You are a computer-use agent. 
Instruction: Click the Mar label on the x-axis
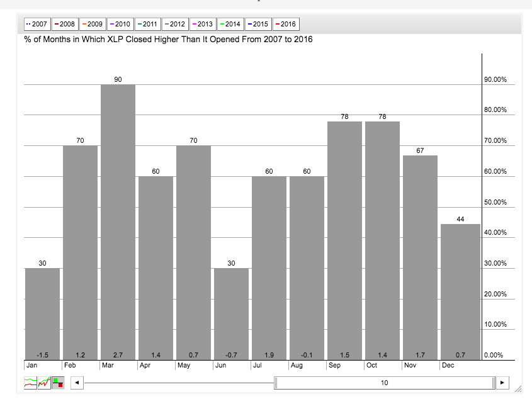pos(108,366)
